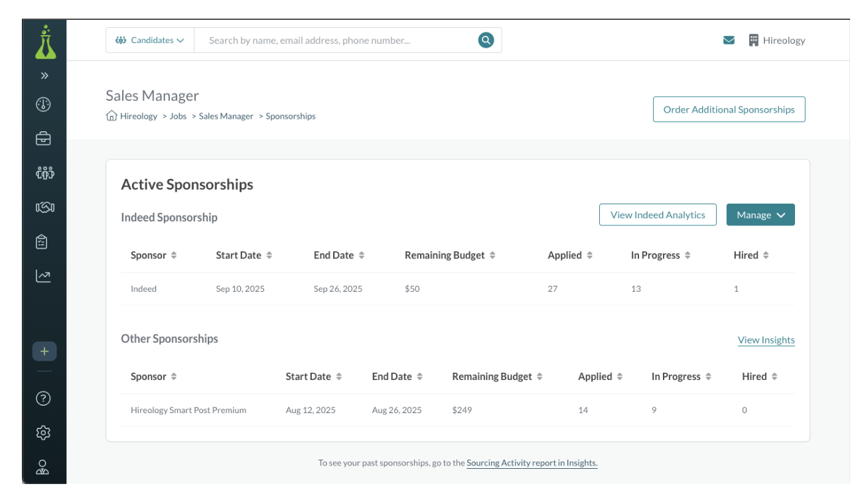Open the Candidates people icon in sidebar

[44, 173]
